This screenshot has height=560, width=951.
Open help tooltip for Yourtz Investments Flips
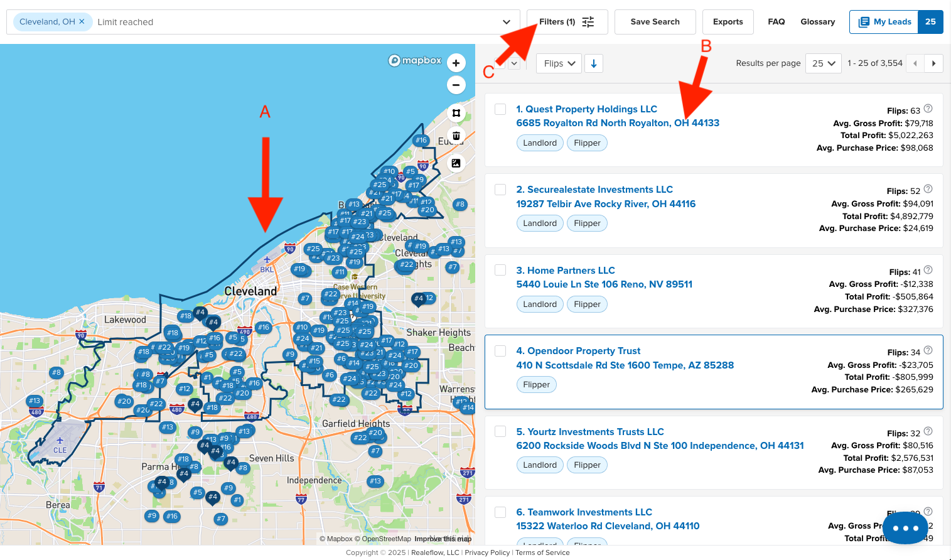tap(928, 431)
